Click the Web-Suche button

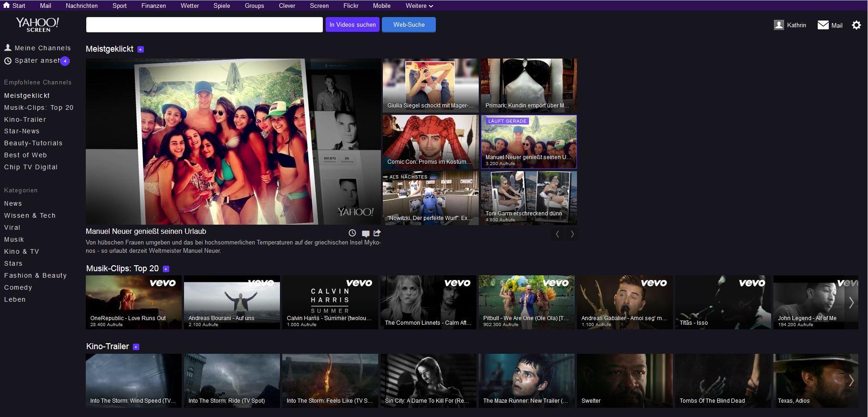[x=409, y=25]
